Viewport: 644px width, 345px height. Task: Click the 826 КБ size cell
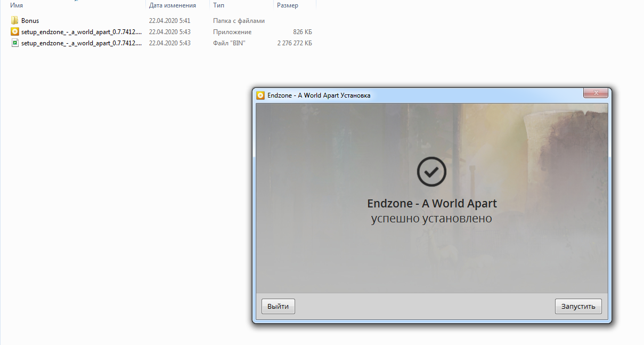click(x=303, y=32)
